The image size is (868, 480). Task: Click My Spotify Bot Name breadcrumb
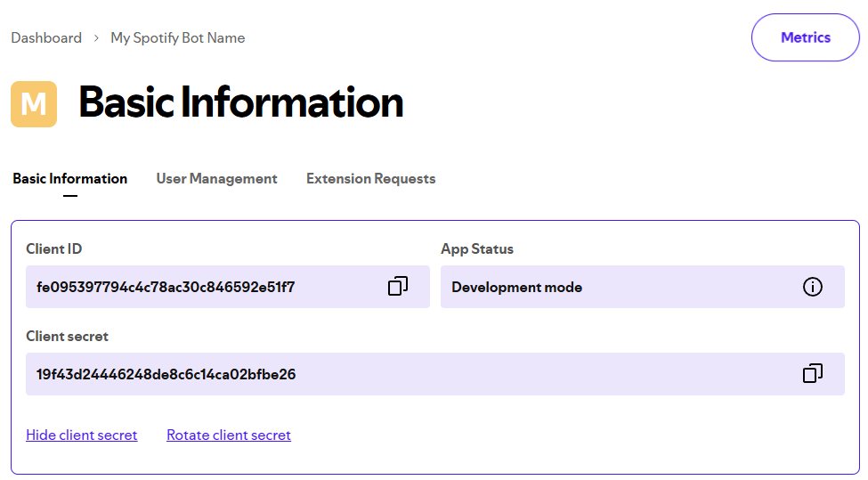pos(178,37)
